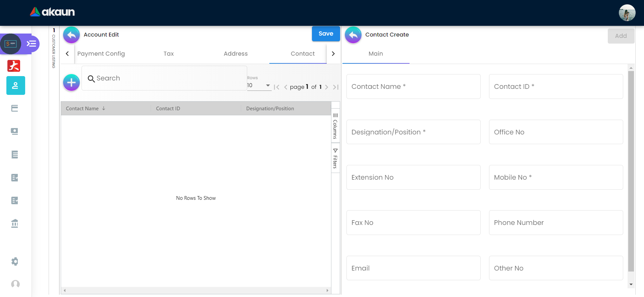Click the red running-figure app icon
The image size is (644, 297).
(x=14, y=66)
